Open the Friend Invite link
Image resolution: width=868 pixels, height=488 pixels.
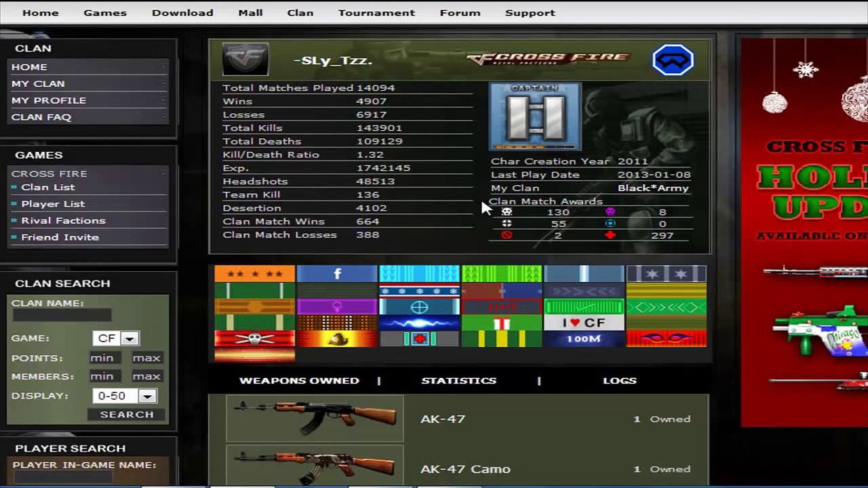60,237
